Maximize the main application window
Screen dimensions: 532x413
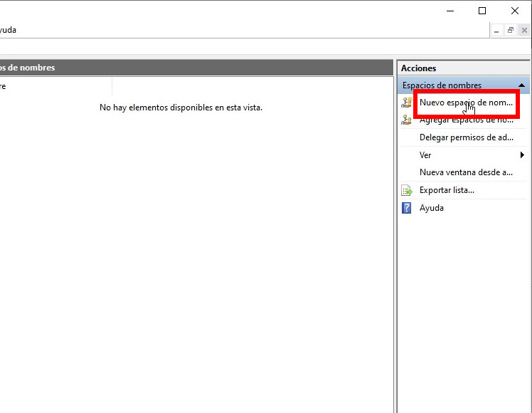point(482,11)
